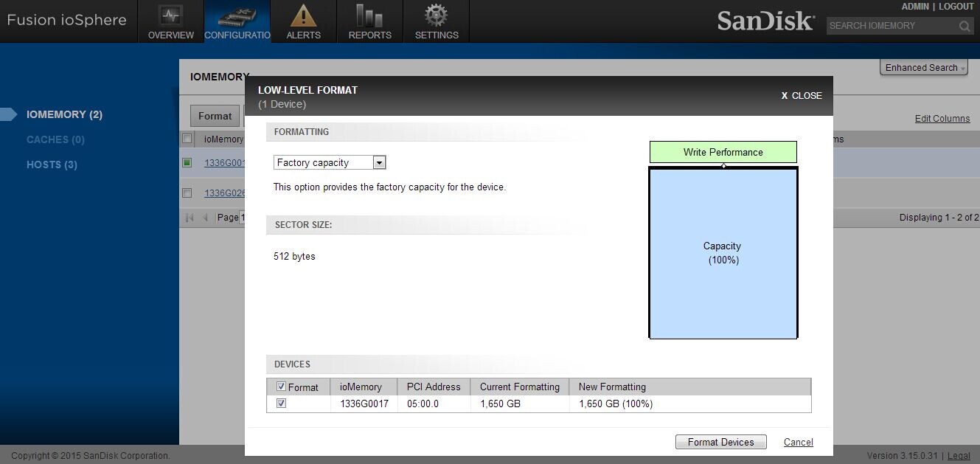Close the Low-Level Format dialog
Image resolution: width=980 pixels, height=464 pixels.
tap(802, 96)
